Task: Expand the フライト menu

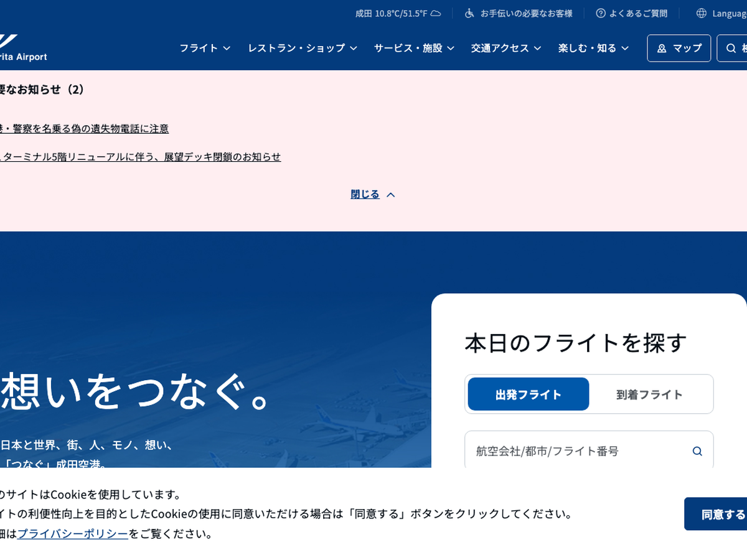Action: point(205,48)
